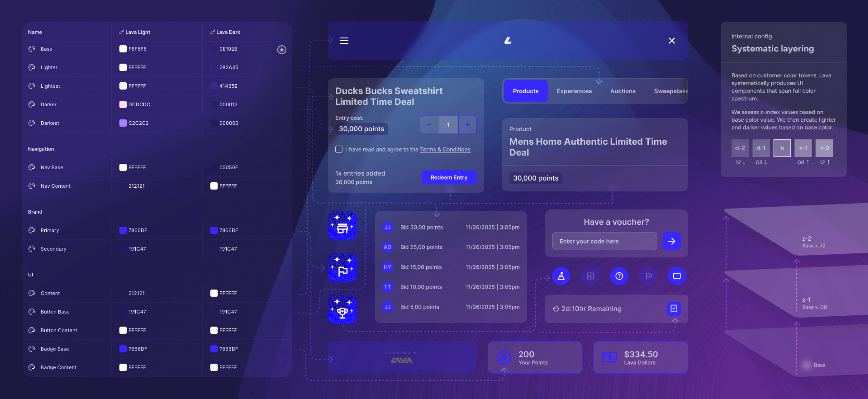Click the bookmark icon beside 2d:10hr Remaining

coord(674,309)
